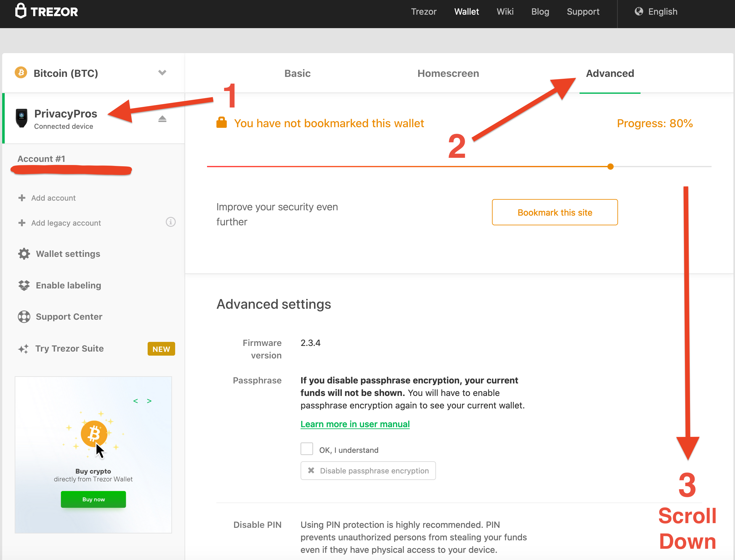Click the security progress bar handle

coord(610,166)
